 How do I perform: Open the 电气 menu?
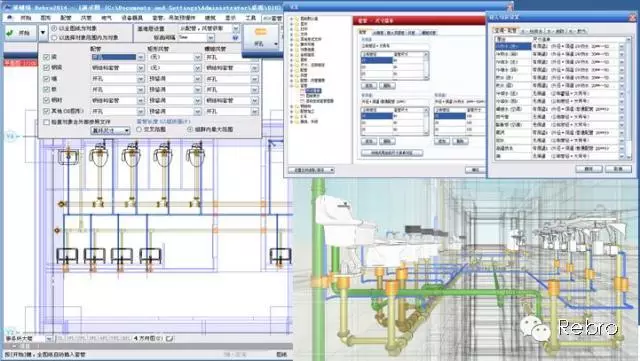tap(106, 18)
